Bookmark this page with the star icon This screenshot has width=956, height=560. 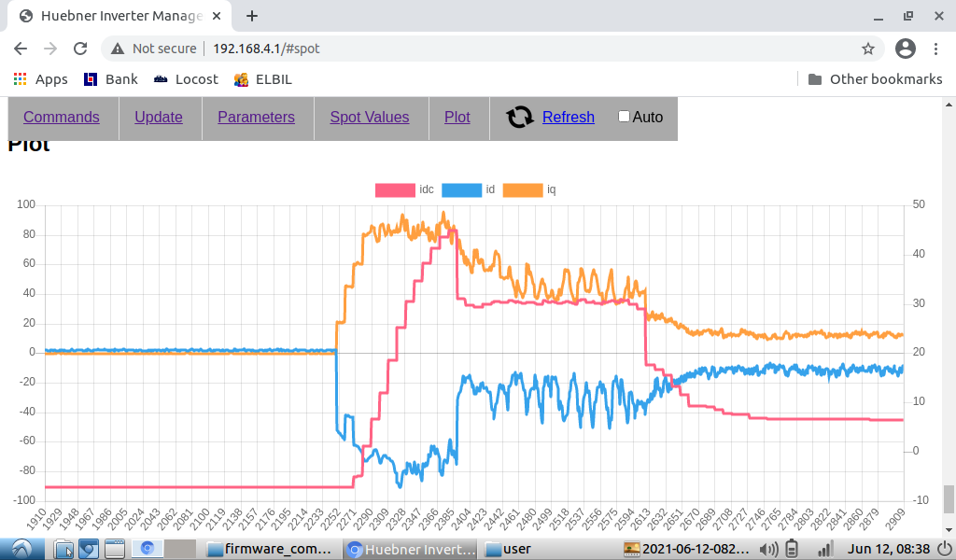click(867, 49)
